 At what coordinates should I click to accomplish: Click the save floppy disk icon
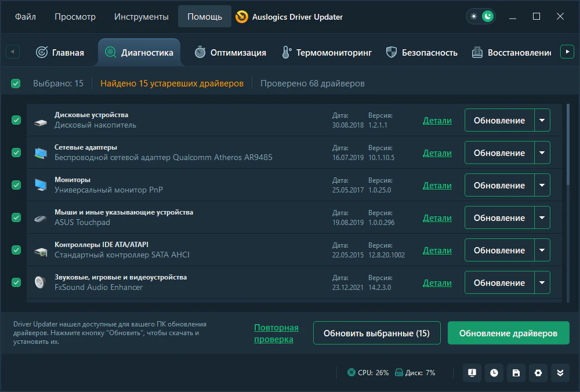pos(516,373)
